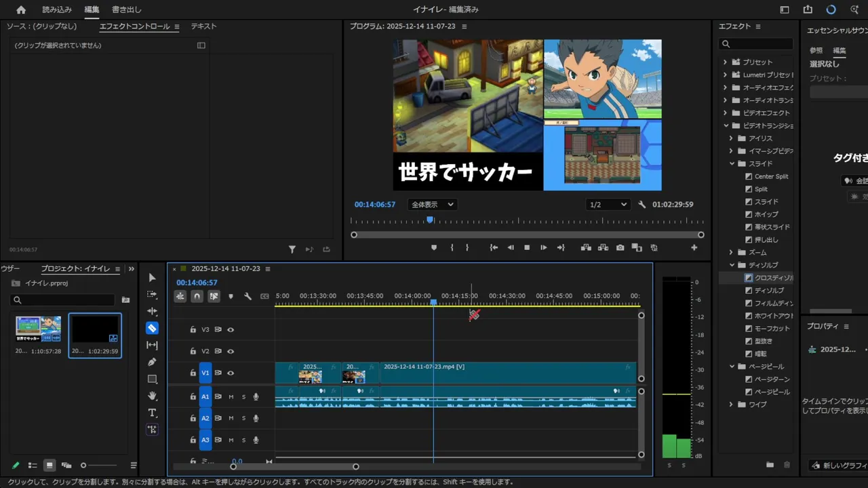868x488 pixels.
Task: Click the search magnifier in top bar
Action: [854, 9]
